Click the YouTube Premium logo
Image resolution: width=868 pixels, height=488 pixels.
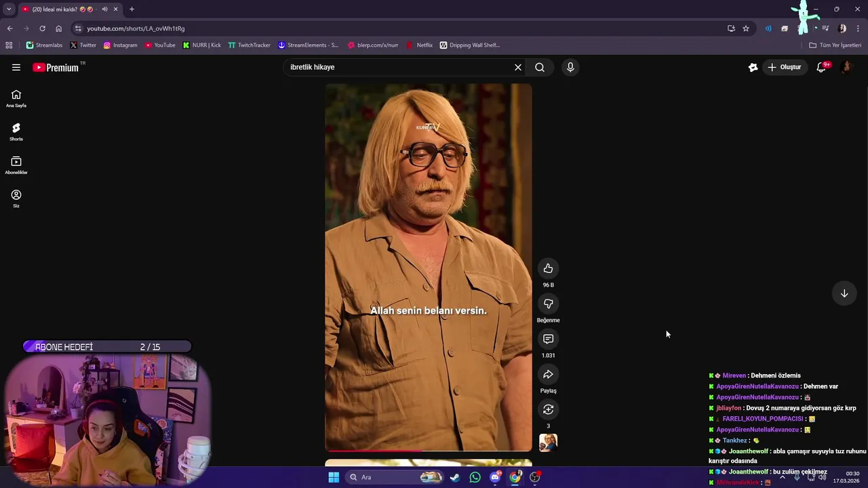pos(56,67)
